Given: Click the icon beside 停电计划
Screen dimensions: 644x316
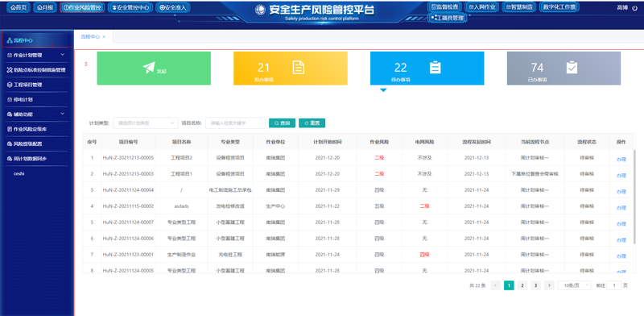Looking at the screenshot, I should coord(10,100).
